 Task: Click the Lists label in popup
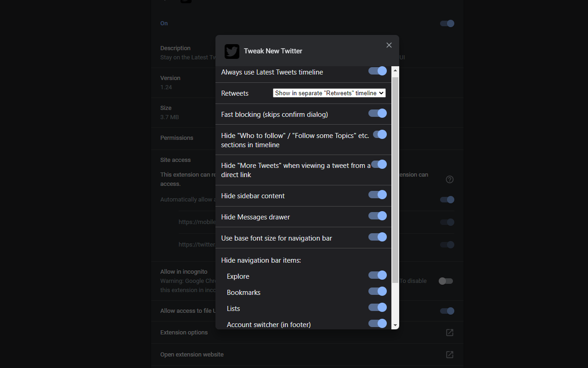pyautogui.click(x=233, y=309)
